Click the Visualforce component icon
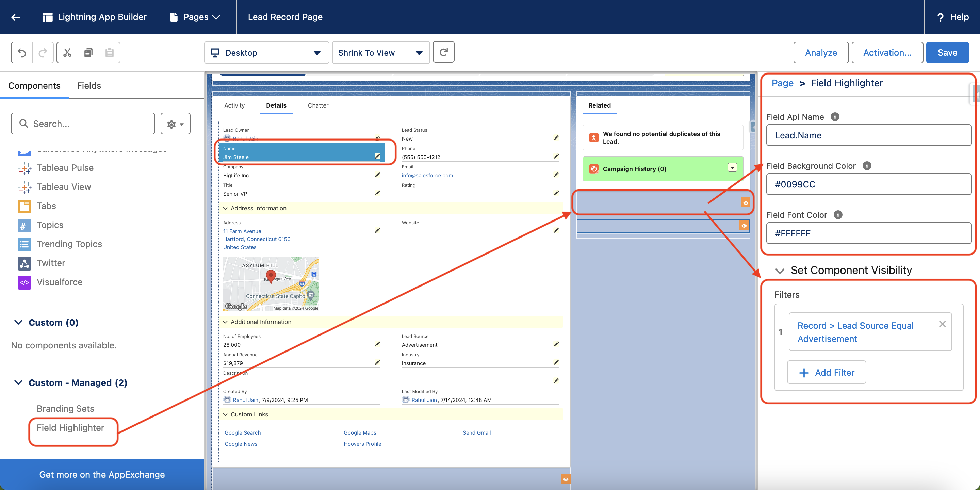The width and height of the screenshot is (980, 490). pyautogui.click(x=24, y=282)
